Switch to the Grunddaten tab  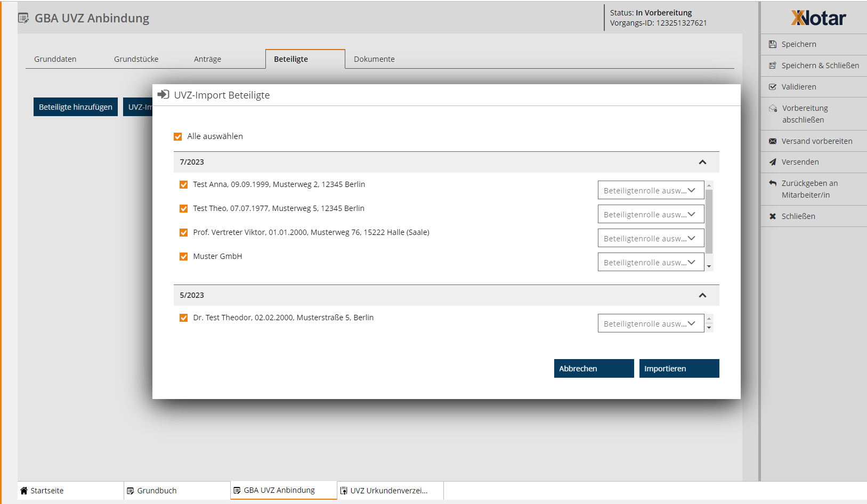(55, 59)
